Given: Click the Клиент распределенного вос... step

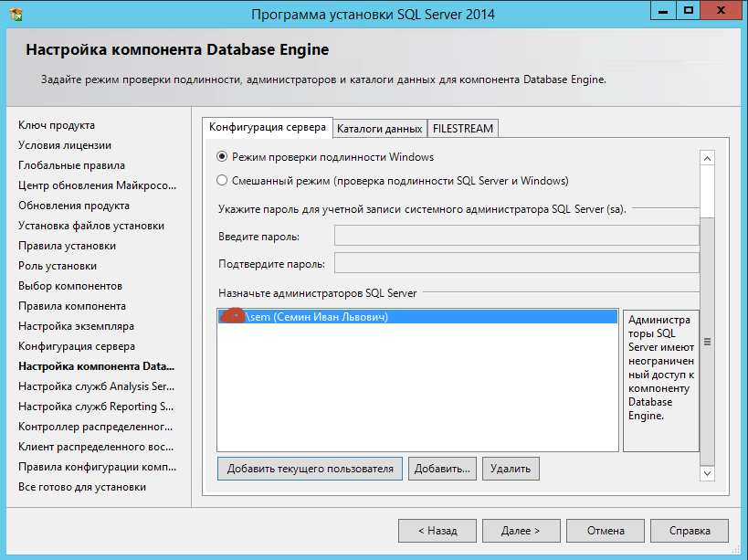Looking at the screenshot, I should (96, 447).
